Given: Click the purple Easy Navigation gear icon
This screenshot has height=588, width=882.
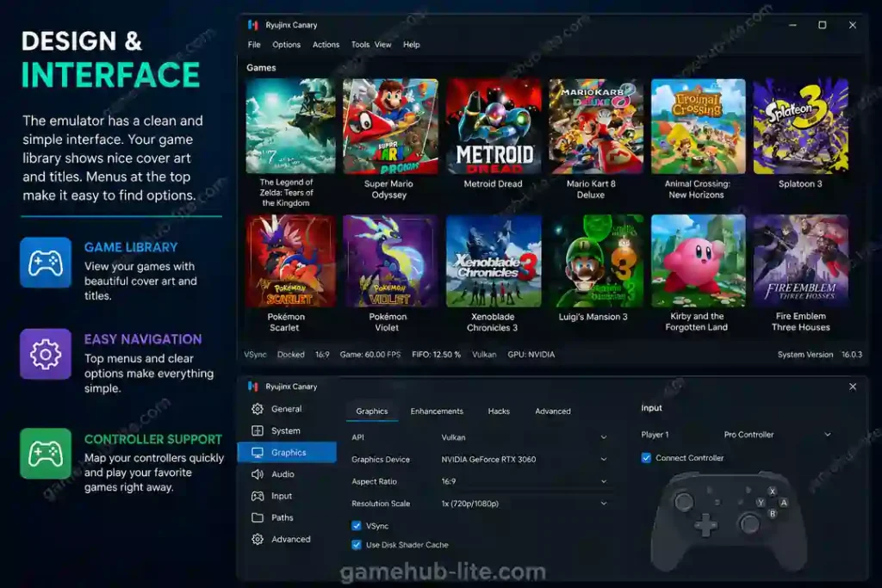Looking at the screenshot, I should point(46,354).
